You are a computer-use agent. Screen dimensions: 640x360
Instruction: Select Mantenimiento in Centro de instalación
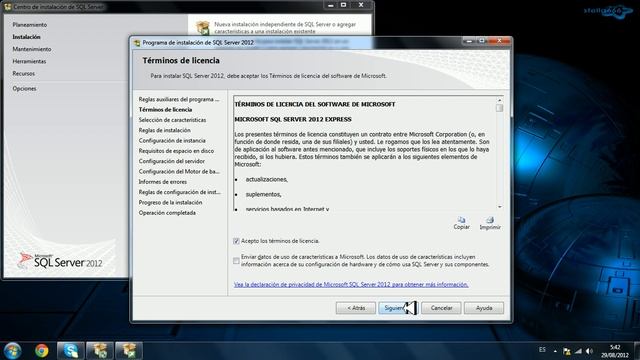(31, 49)
